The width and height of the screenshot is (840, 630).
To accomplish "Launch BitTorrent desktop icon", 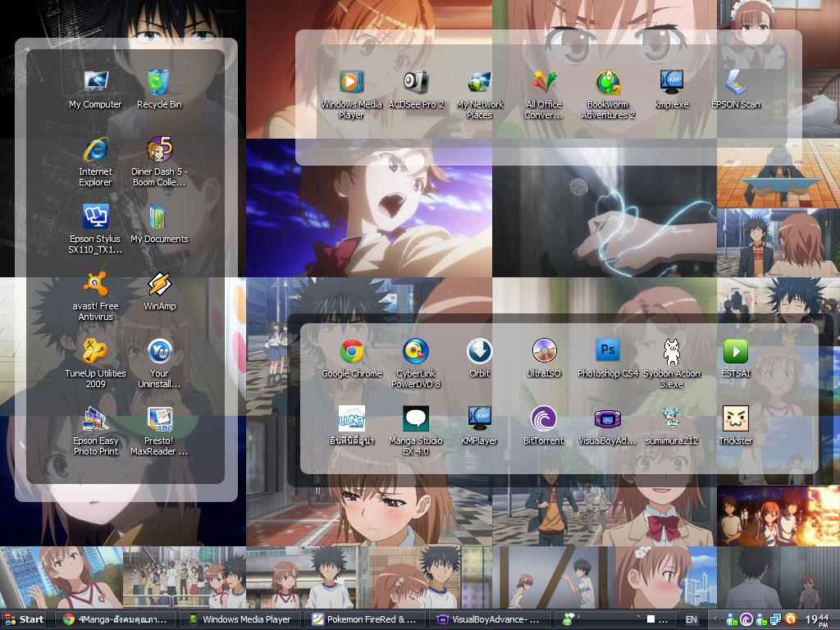I will (x=543, y=426).
